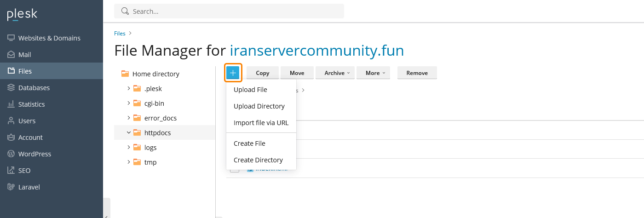The width and height of the screenshot is (644, 218).
Task: Click the Mail envelope icon in sidebar
Action: (11, 55)
